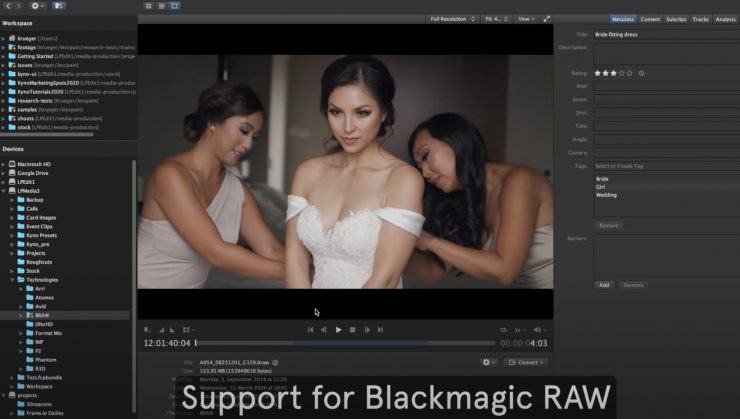This screenshot has height=419, width=740.
Task: Switch to the Subclips tab
Action: [676, 19]
